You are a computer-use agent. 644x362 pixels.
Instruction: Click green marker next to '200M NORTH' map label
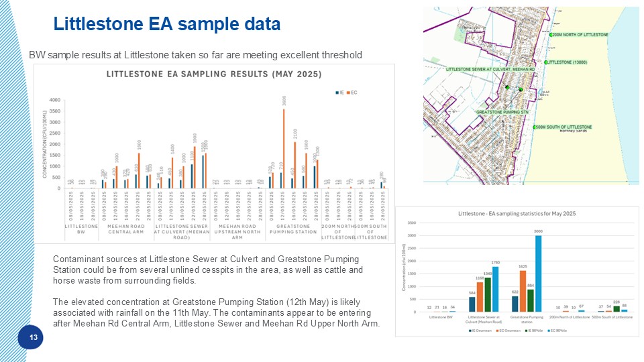pyautogui.click(x=550, y=35)
